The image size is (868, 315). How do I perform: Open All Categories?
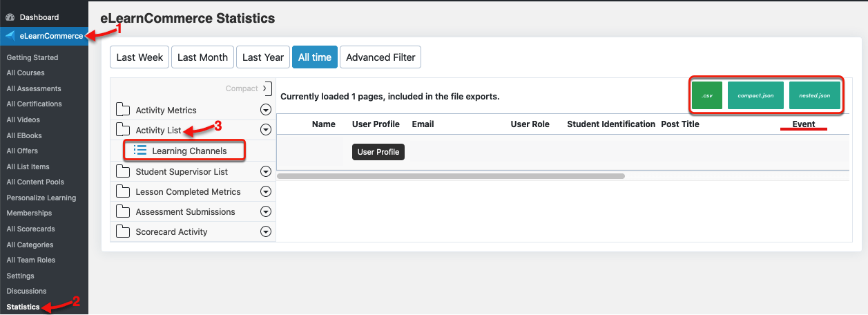tap(30, 245)
